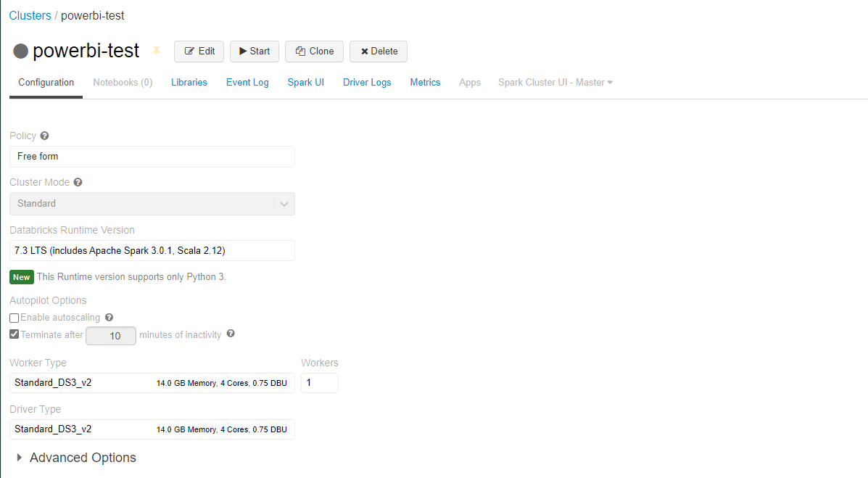Delete the powerbi-test cluster
The height and width of the screenshot is (478, 868).
(379, 51)
